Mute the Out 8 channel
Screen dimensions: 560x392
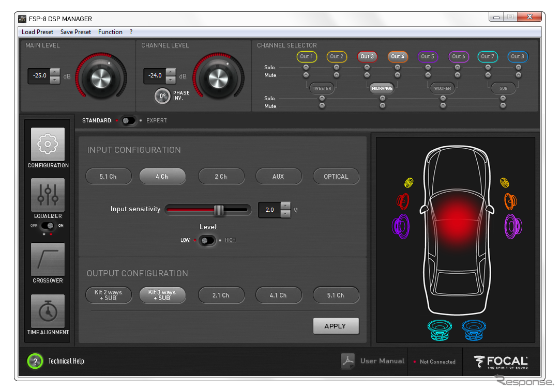pos(519,75)
